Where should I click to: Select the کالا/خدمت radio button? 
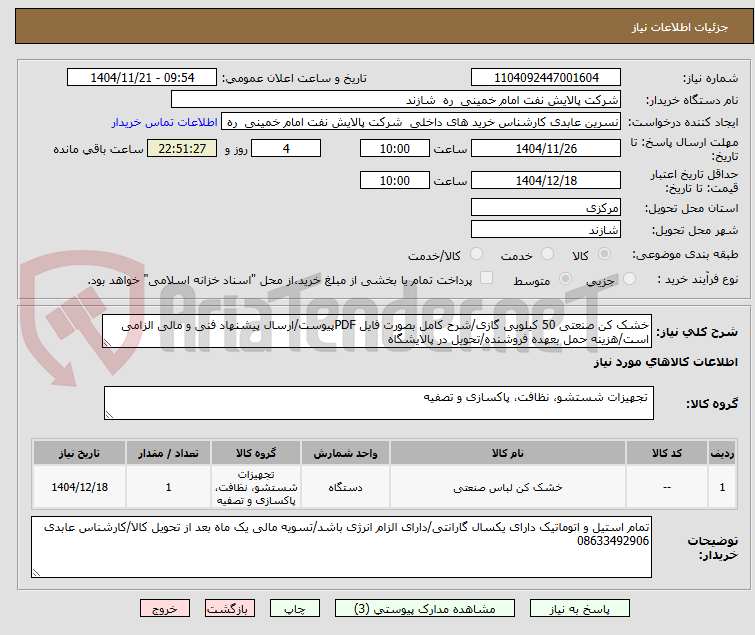pyautogui.click(x=476, y=254)
